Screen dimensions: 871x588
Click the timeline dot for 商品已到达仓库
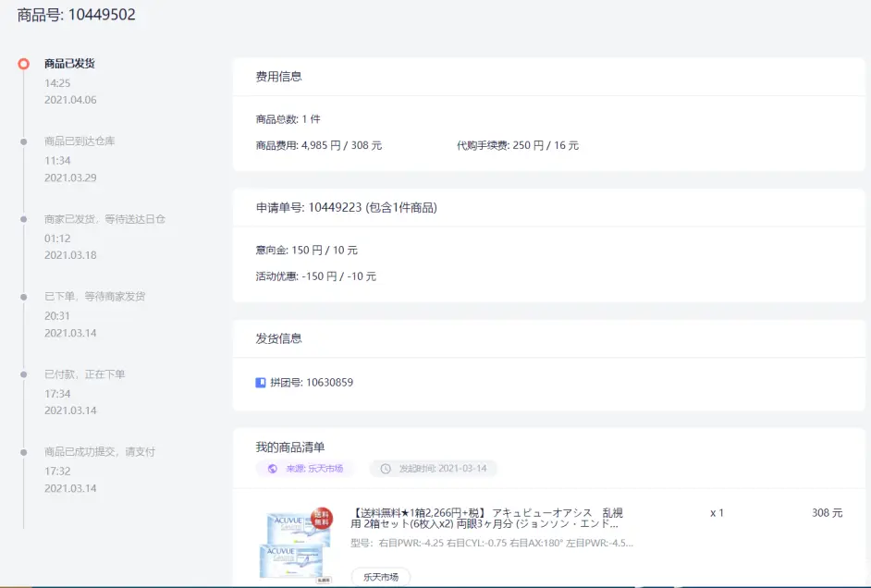tap(23, 141)
